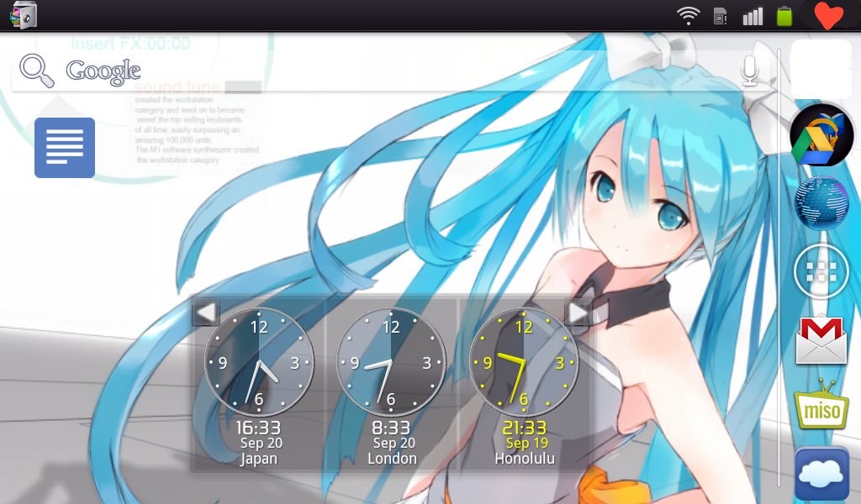Go to next page with the clock widget's right arrow
This screenshot has height=504, width=861.
[578, 312]
